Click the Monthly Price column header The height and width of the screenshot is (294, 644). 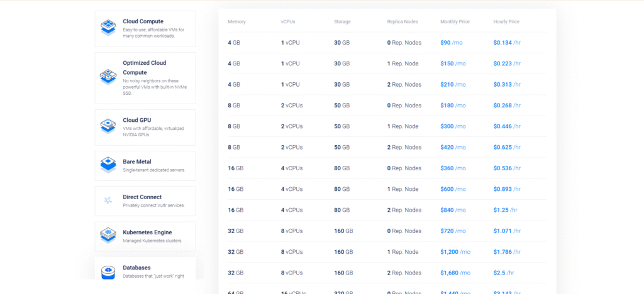(455, 22)
